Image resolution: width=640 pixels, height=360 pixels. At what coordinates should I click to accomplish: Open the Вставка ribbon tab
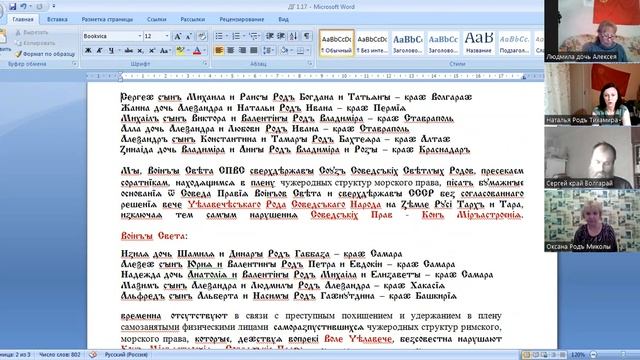pyautogui.click(x=57, y=19)
